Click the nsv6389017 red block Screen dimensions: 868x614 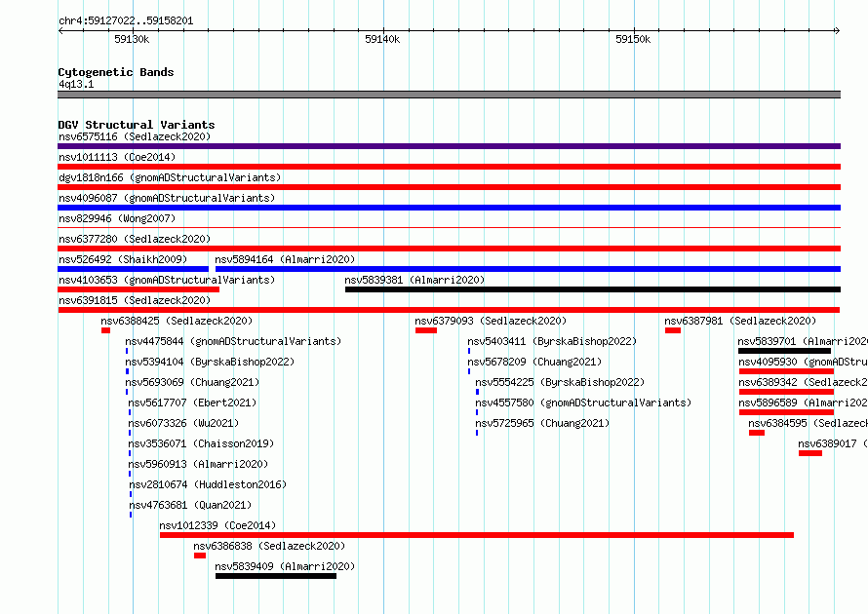pos(810,453)
